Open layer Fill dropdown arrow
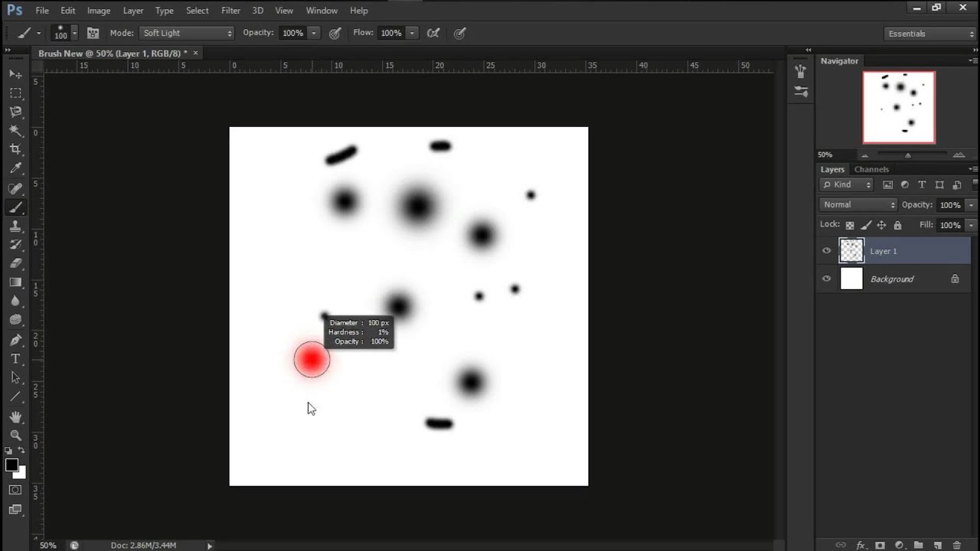Image resolution: width=980 pixels, height=551 pixels. [x=971, y=225]
